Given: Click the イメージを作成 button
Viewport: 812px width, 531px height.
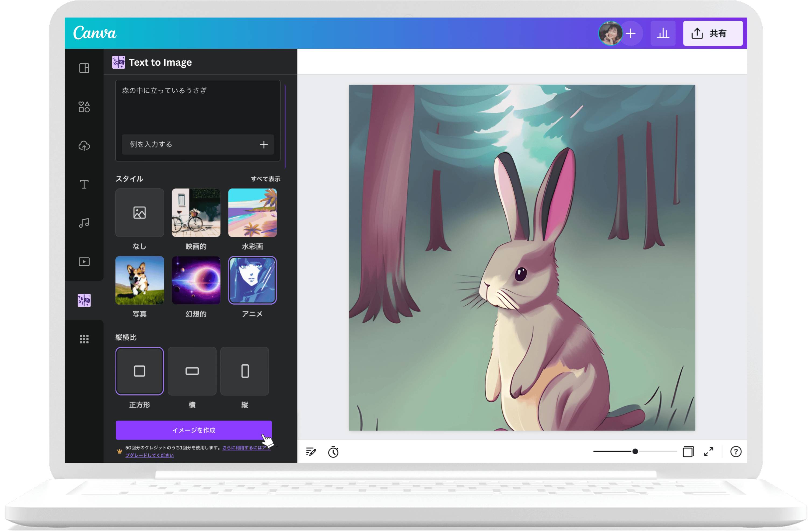Looking at the screenshot, I should (194, 430).
